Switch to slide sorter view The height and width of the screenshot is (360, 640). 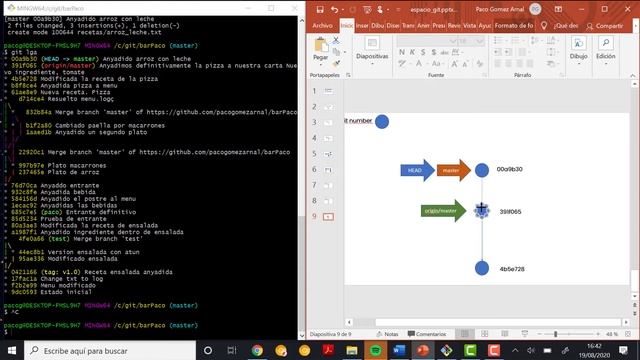[484, 334]
